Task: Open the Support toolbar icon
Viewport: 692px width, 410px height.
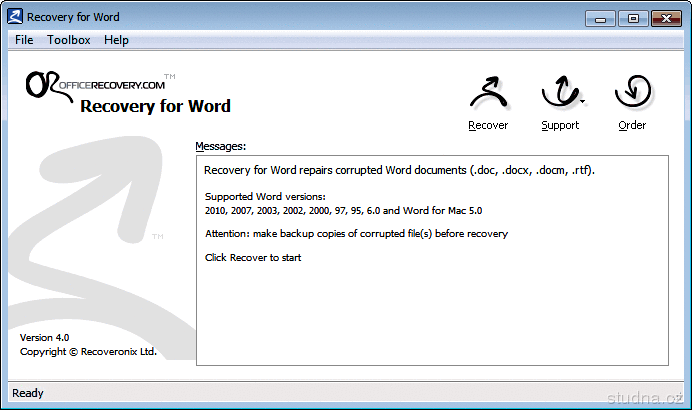Action: point(559,94)
